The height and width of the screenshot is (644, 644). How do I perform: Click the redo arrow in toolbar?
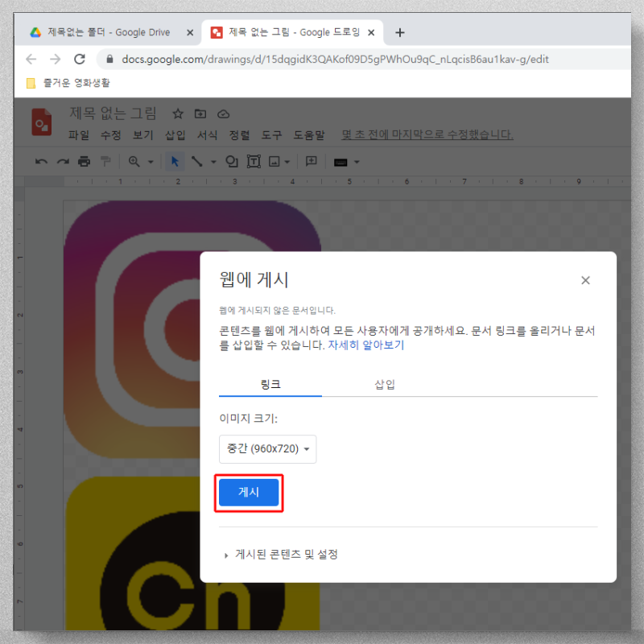63,162
